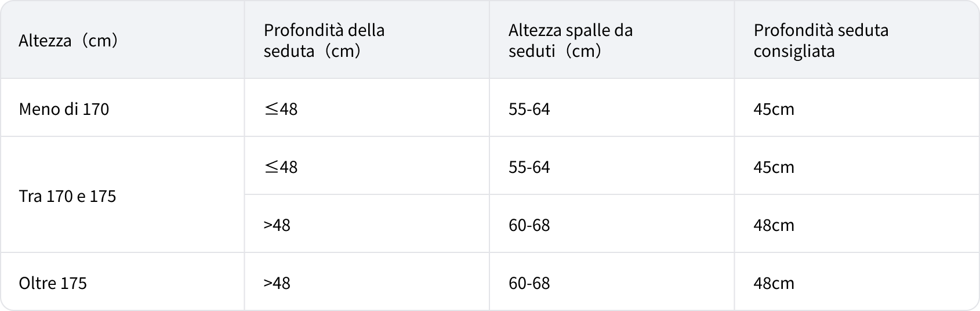Screen dimensions: 980x311
Task: Select 45cm in the second data row
Action: click(x=774, y=167)
